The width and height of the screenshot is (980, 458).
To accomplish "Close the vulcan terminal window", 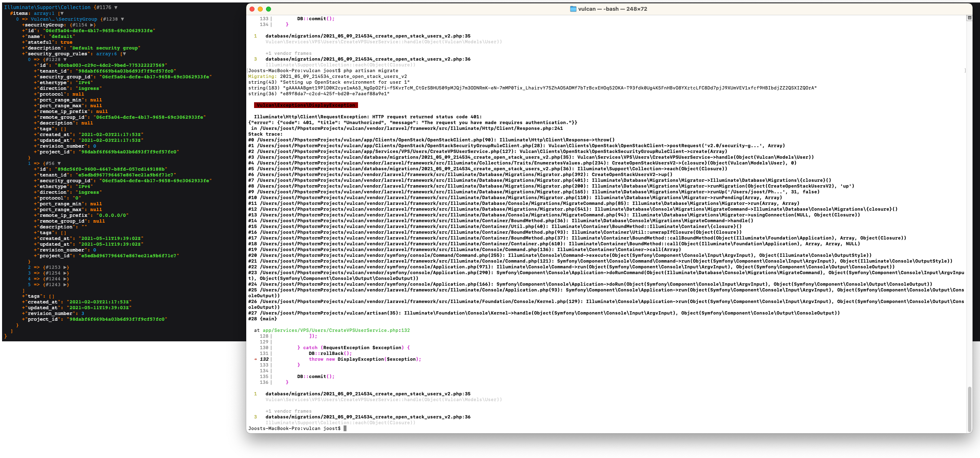I will (x=252, y=9).
